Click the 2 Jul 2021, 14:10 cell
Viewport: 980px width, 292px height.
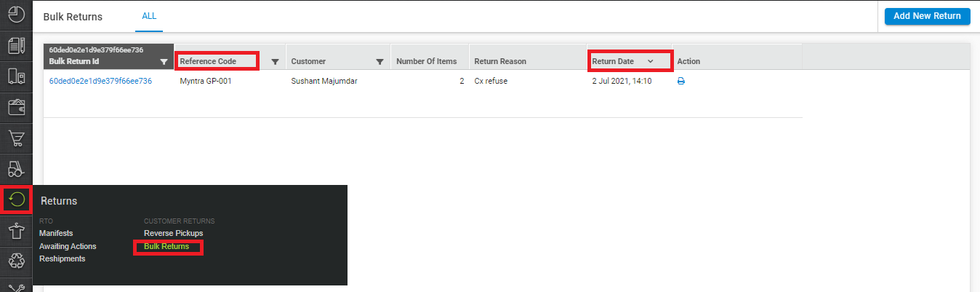[x=622, y=81]
